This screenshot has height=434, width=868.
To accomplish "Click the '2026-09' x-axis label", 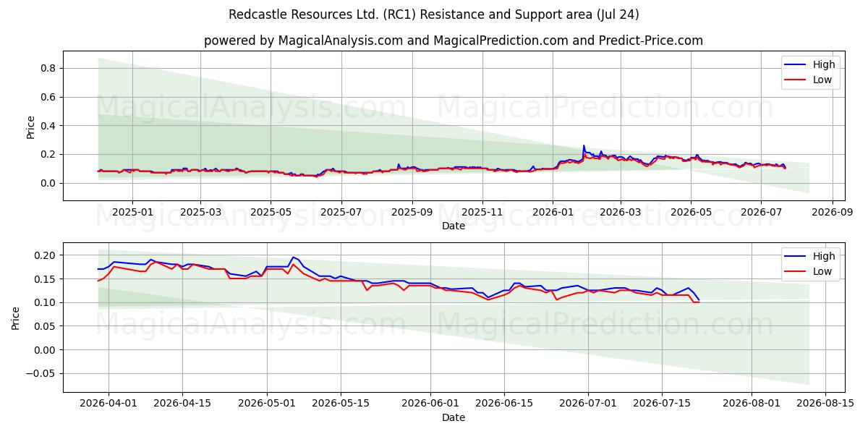I will [x=833, y=213].
